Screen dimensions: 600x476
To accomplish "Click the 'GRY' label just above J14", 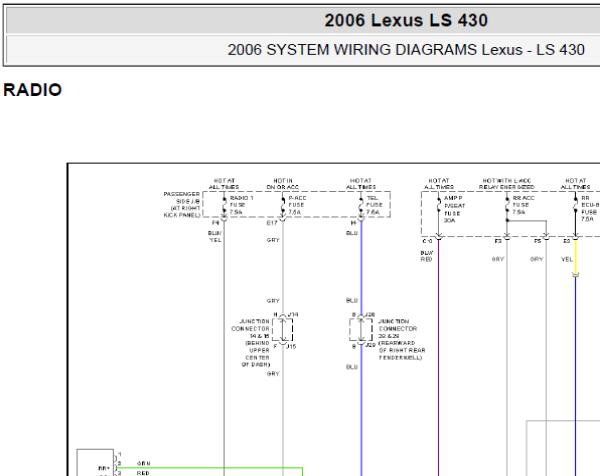I will coord(273,301).
